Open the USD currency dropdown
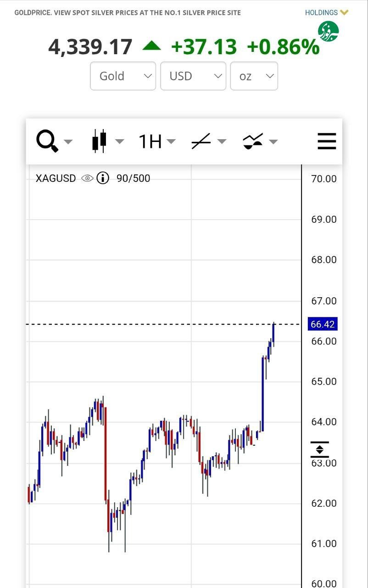The image size is (368, 588). pyautogui.click(x=193, y=76)
